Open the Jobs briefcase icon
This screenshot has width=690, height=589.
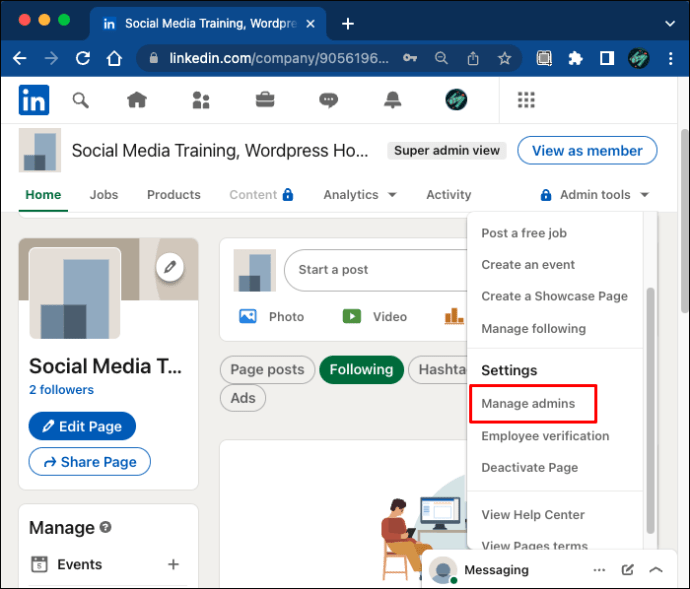(265, 99)
